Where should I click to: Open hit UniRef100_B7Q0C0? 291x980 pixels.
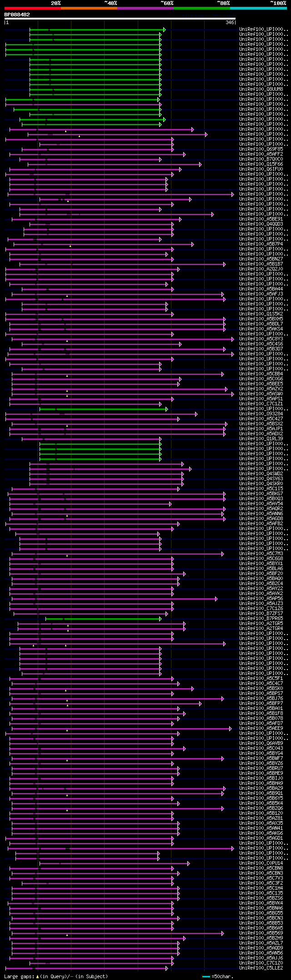[261, 159]
